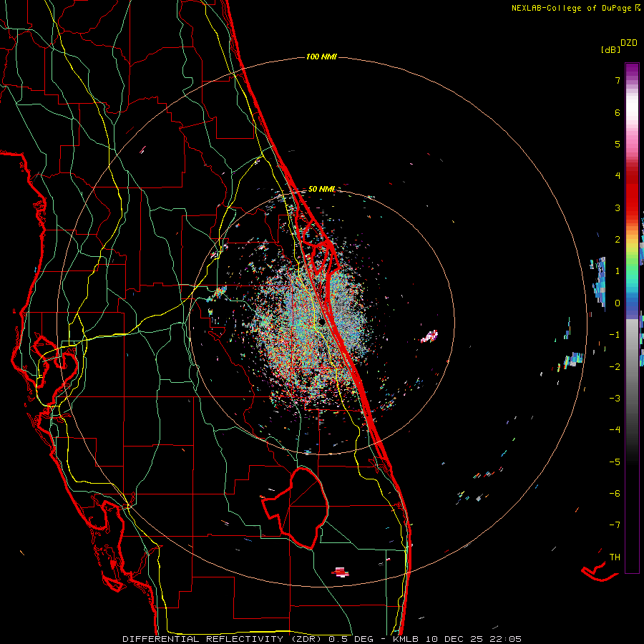Image resolution: width=644 pixels, height=644 pixels.
Task: Click the black radar site dot at center
Action: point(321,323)
